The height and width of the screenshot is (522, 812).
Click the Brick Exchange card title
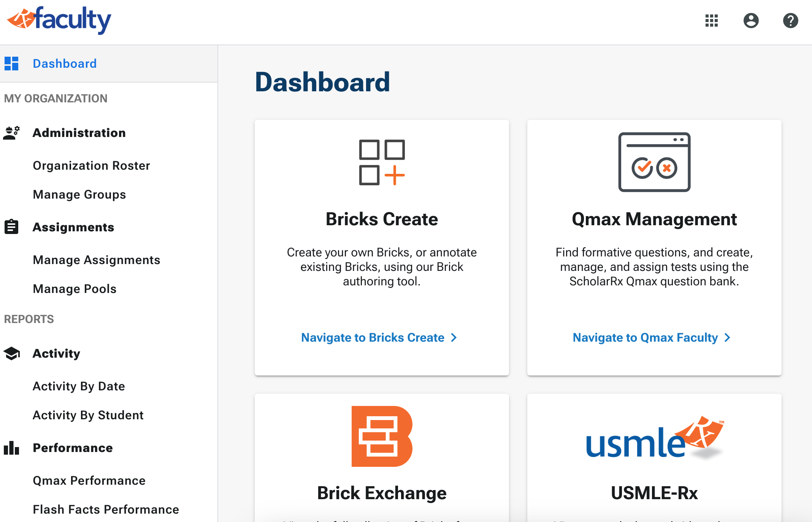coord(382,493)
